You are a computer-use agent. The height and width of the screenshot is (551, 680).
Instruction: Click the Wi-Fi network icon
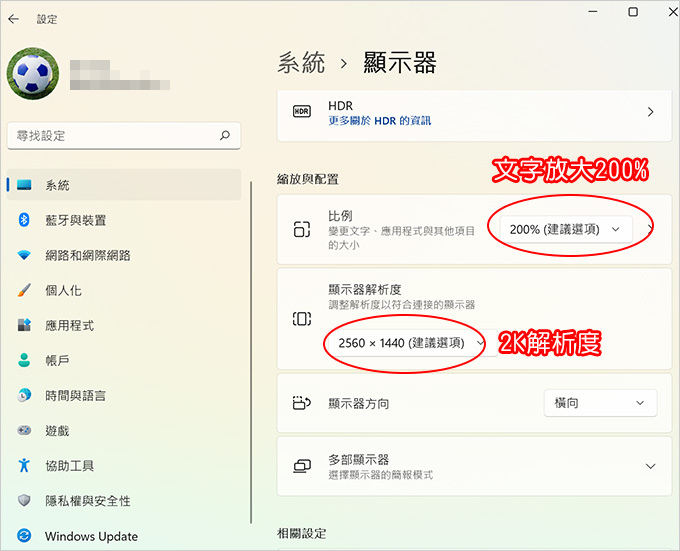point(24,255)
